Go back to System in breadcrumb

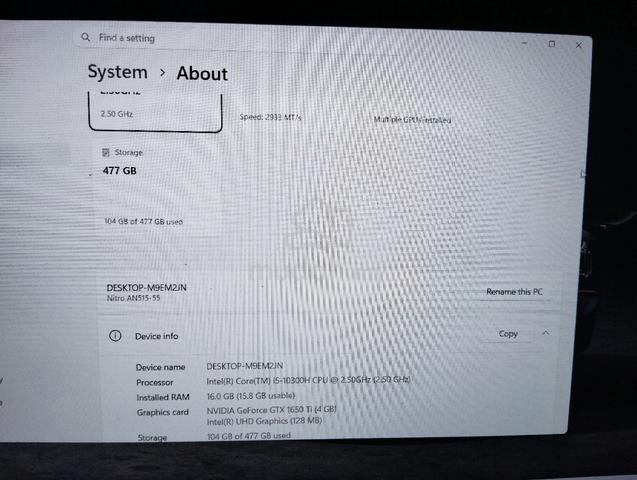(118, 72)
